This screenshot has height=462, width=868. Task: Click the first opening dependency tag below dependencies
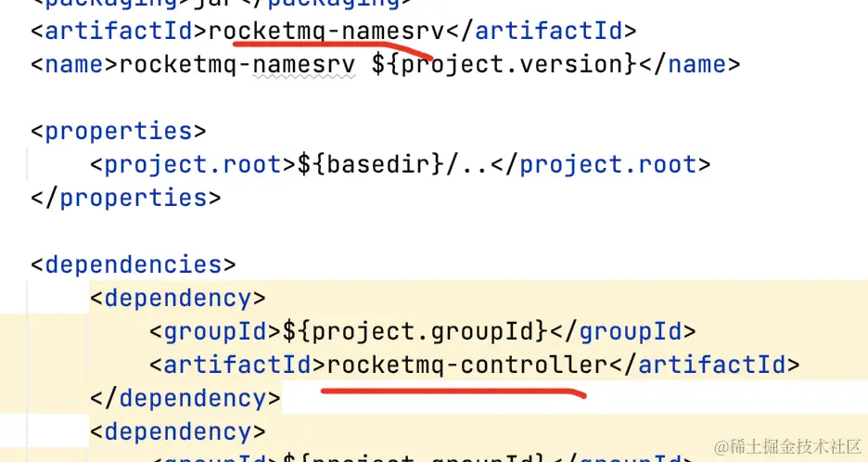click(178, 299)
